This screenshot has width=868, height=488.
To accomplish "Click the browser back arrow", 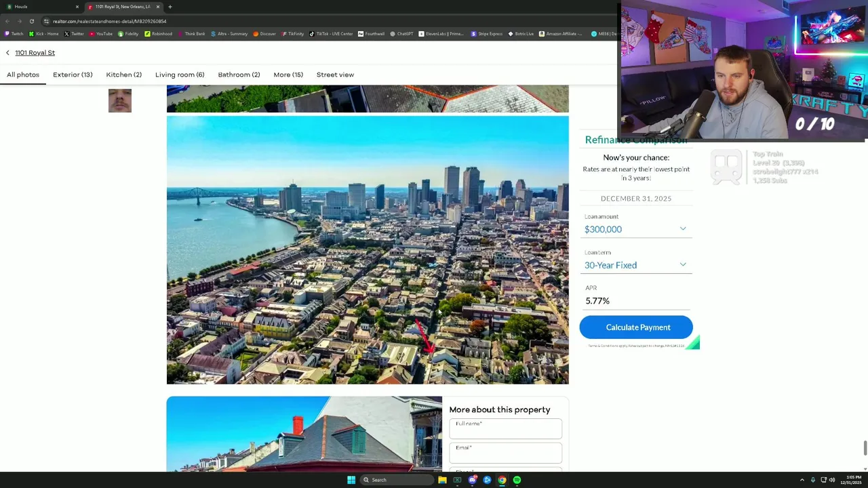I will [x=7, y=21].
